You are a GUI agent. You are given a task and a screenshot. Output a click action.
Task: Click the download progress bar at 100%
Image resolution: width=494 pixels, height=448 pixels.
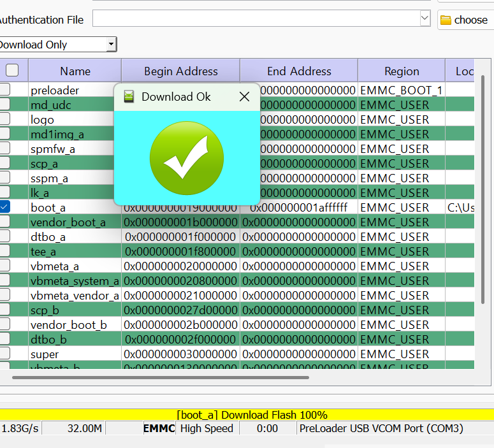[247, 415]
